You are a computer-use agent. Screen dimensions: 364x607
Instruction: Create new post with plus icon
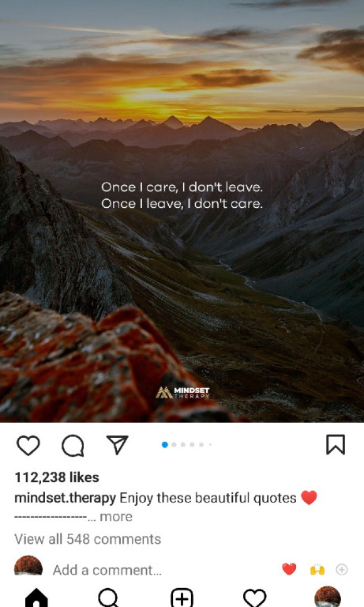pyautogui.click(x=182, y=598)
